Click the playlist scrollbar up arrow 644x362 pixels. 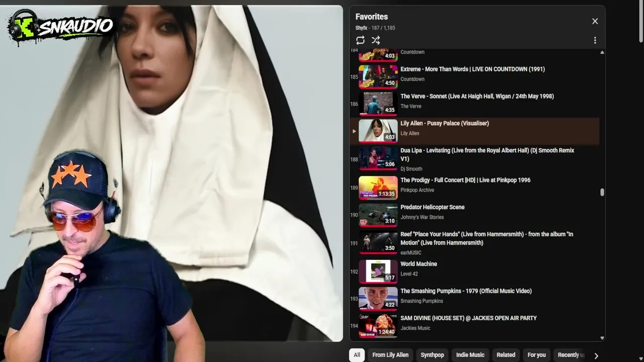pos(602,52)
